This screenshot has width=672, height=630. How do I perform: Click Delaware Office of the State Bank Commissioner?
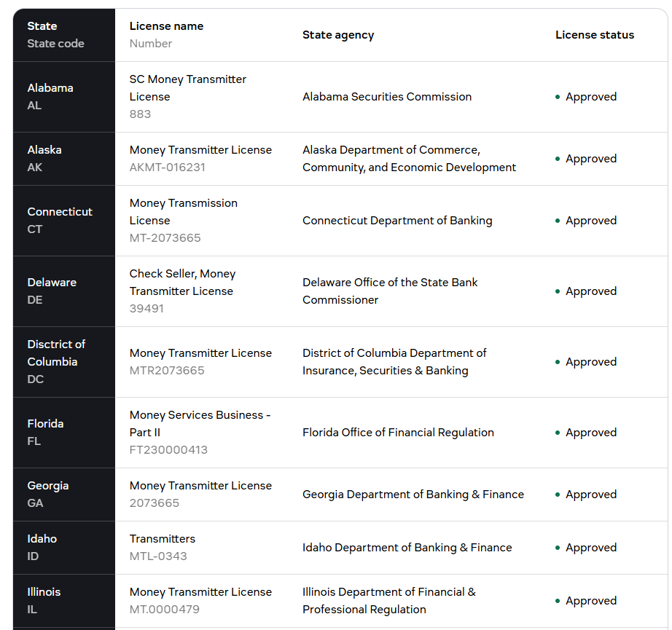click(390, 291)
